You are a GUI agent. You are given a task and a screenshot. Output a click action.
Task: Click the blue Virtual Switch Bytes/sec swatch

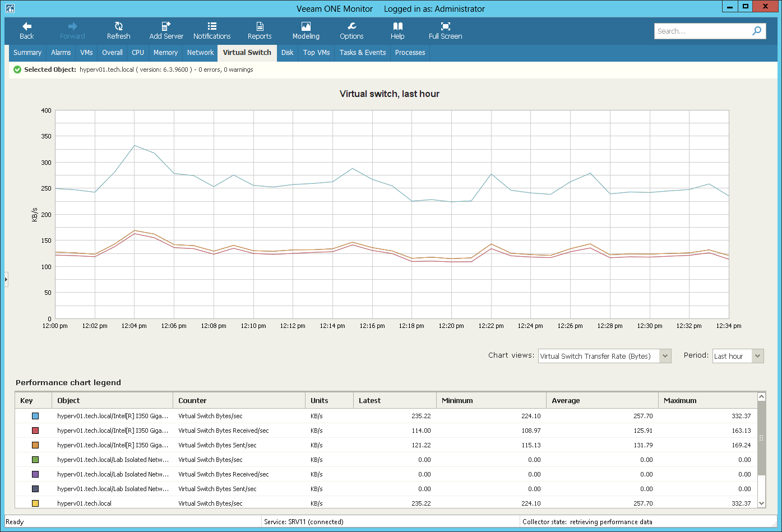point(35,416)
